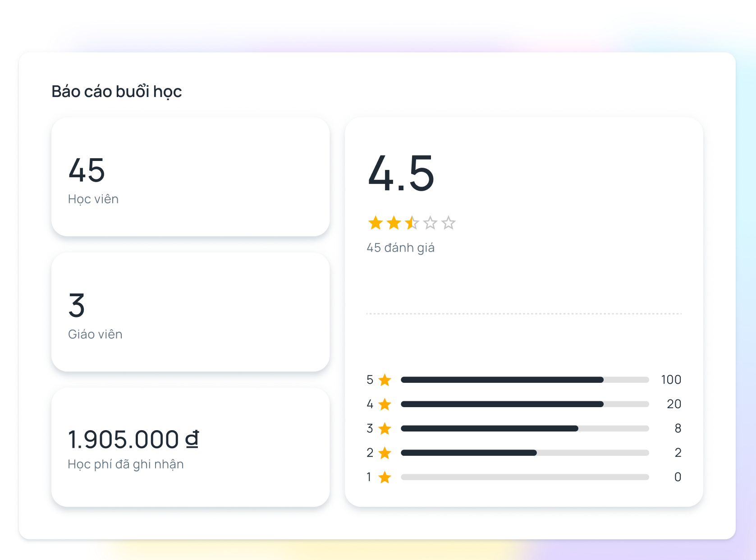Image resolution: width=756 pixels, height=560 pixels.
Task: Open the 45 Học viên card
Action: coord(190,177)
